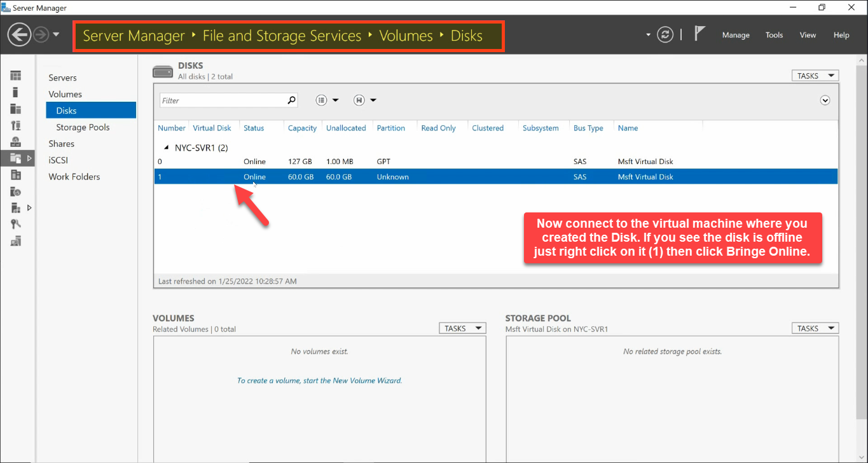
Task: Open the navigation history dropdown arrow
Action: click(x=56, y=34)
